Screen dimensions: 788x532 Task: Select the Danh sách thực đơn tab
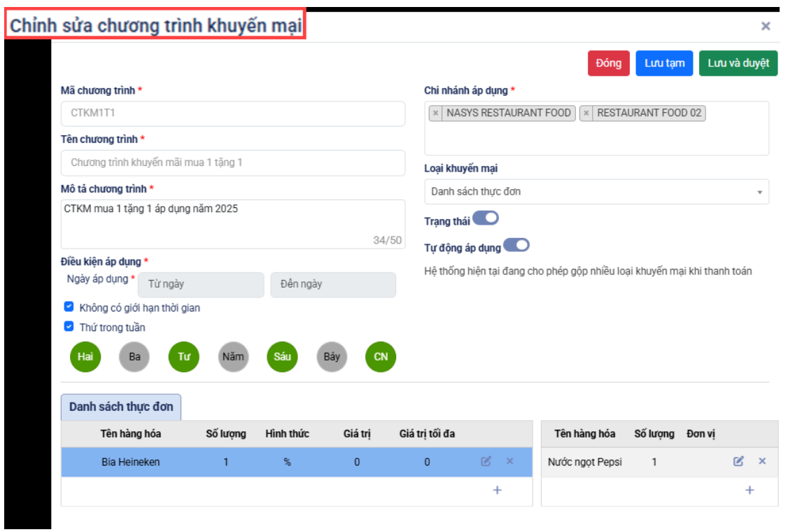120,407
